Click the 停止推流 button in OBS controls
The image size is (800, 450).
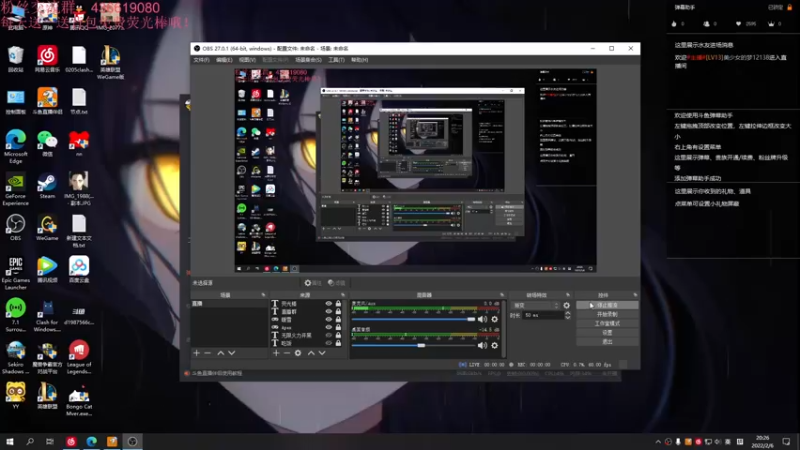point(607,305)
